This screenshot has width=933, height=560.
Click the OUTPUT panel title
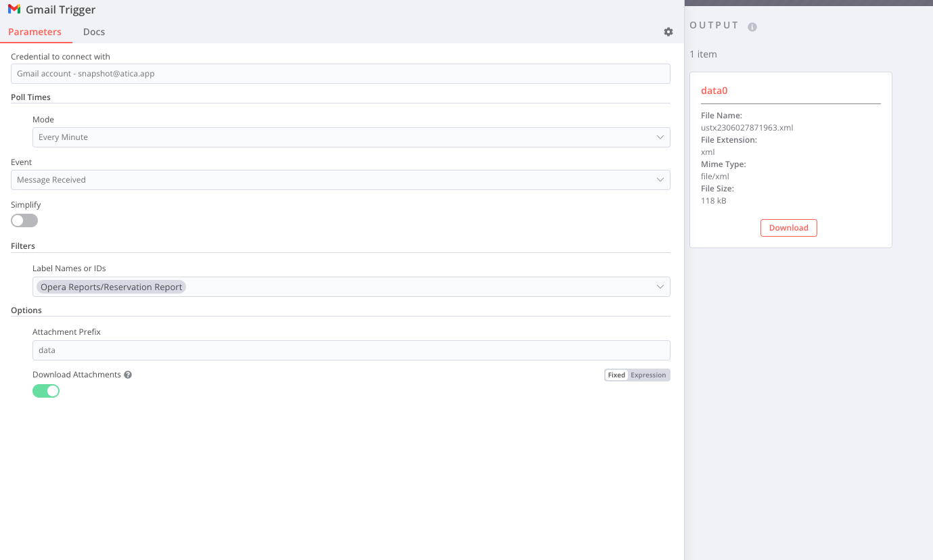tap(714, 25)
